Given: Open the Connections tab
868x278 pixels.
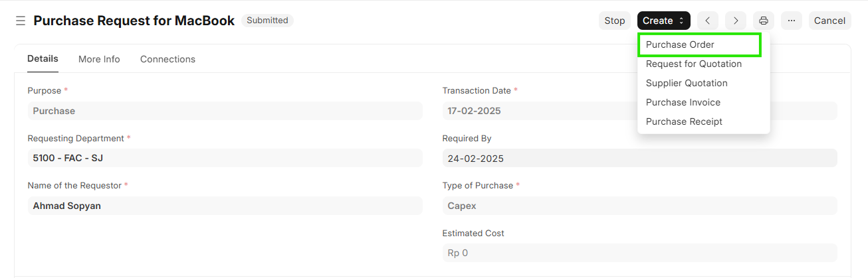Looking at the screenshot, I should pyautogui.click(x=167, y=59).
